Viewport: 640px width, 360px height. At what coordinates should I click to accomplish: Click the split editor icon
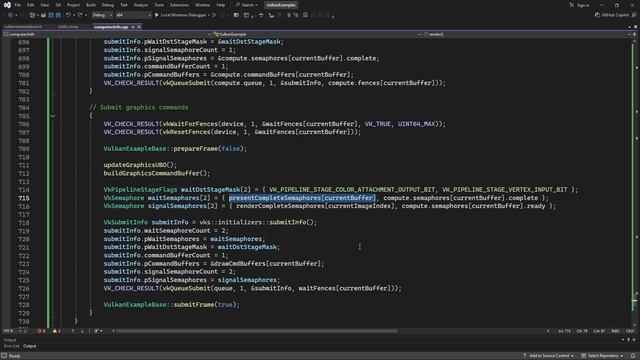[x=634, y=34]
